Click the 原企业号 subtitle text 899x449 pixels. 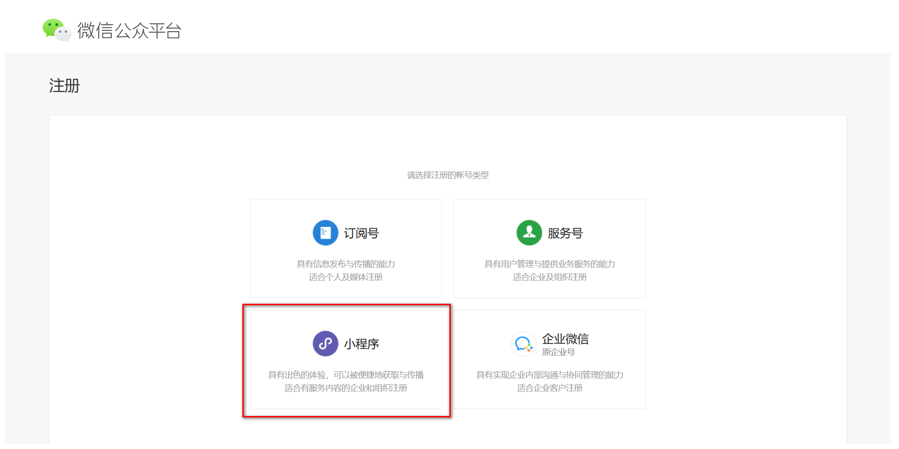tap(558, 352)
